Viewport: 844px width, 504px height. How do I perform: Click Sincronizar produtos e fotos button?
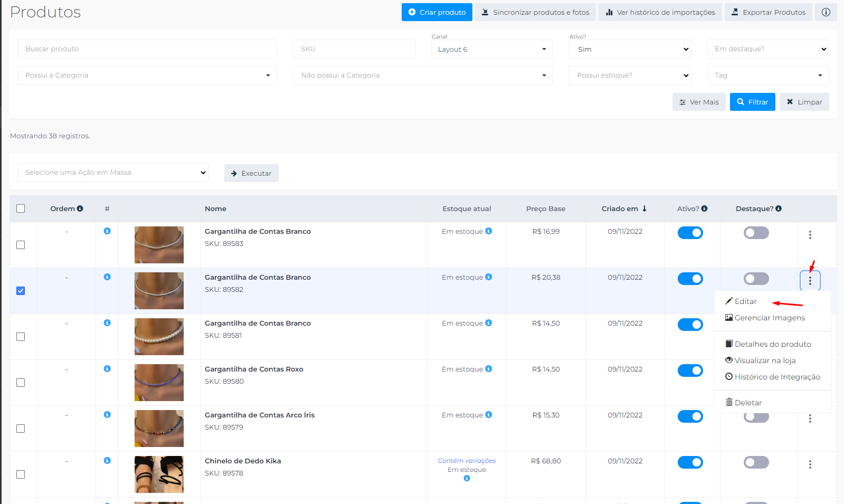pos(535,12)
